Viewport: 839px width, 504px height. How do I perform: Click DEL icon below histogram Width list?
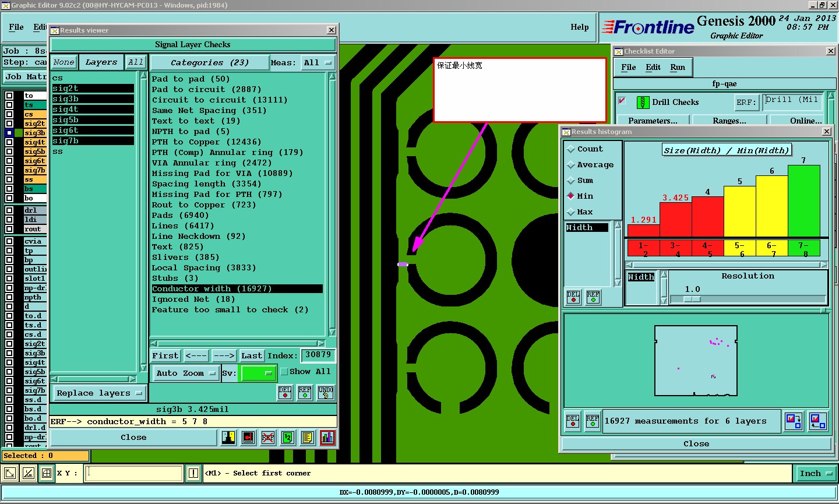pos(573,297)
